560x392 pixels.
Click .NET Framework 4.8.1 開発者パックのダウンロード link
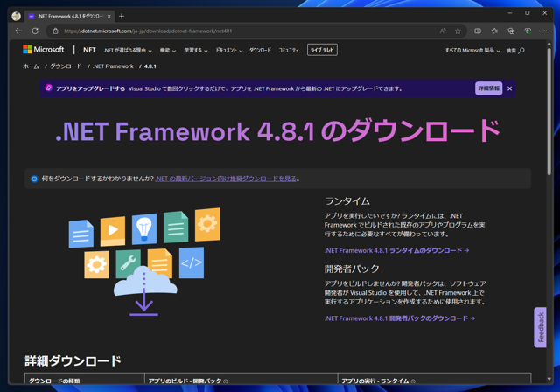400,318
